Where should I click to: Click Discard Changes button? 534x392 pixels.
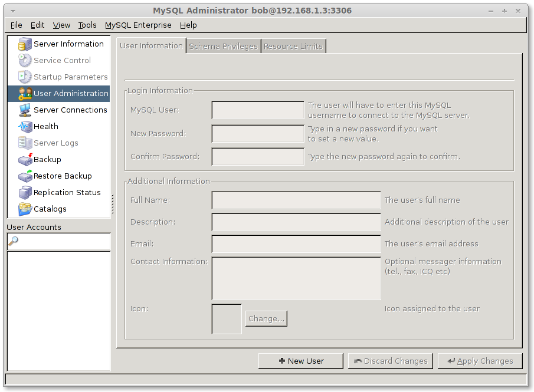(x=391, y=361)
